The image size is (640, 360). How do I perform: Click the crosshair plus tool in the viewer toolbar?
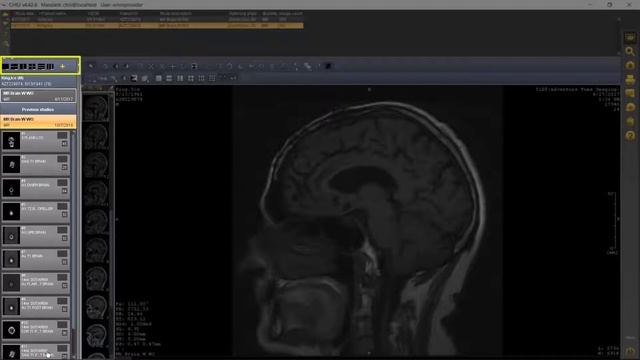(172, 66)
